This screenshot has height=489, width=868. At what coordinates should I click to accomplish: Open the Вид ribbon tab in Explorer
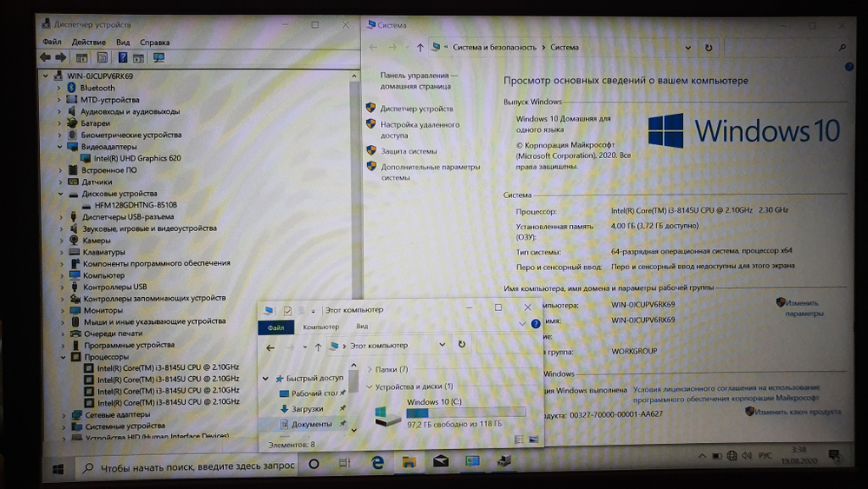(x=362, y=327)
